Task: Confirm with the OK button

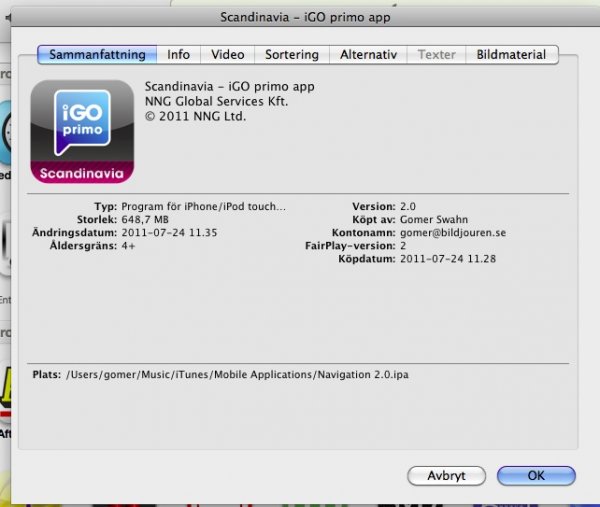Action: (x=535, y=475)
